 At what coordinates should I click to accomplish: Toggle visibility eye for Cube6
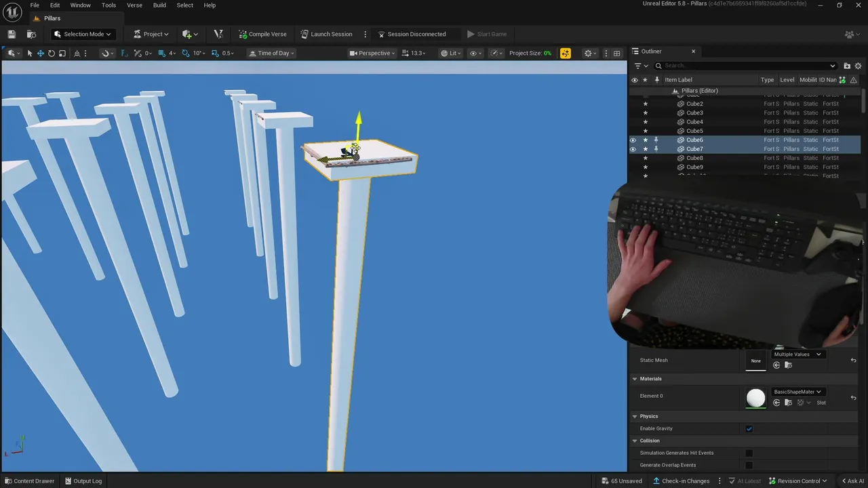point(634,140)
